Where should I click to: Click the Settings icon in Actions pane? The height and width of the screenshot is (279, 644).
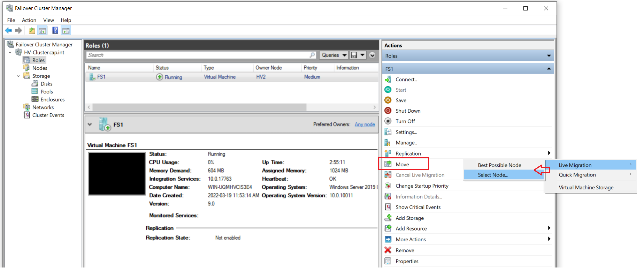pyautogui.click(x=388, y=132)
